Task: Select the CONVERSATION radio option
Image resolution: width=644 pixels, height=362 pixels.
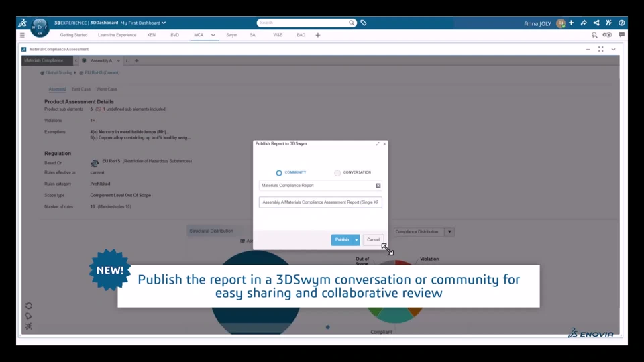Action: pyautogui.click(x=337, y=173)
